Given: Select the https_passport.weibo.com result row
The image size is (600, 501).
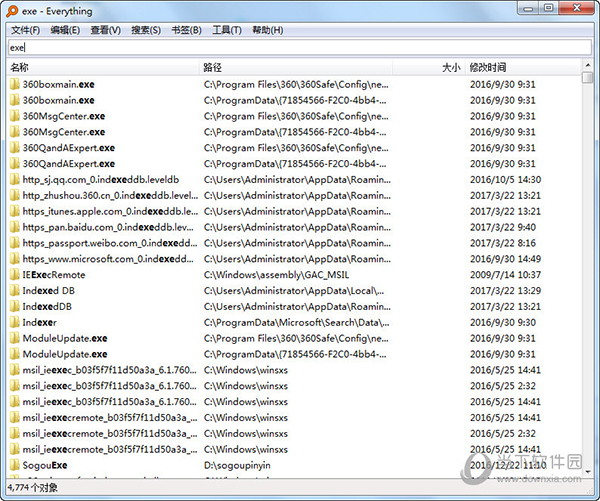Looking at the screenshot, I should 100,243.
